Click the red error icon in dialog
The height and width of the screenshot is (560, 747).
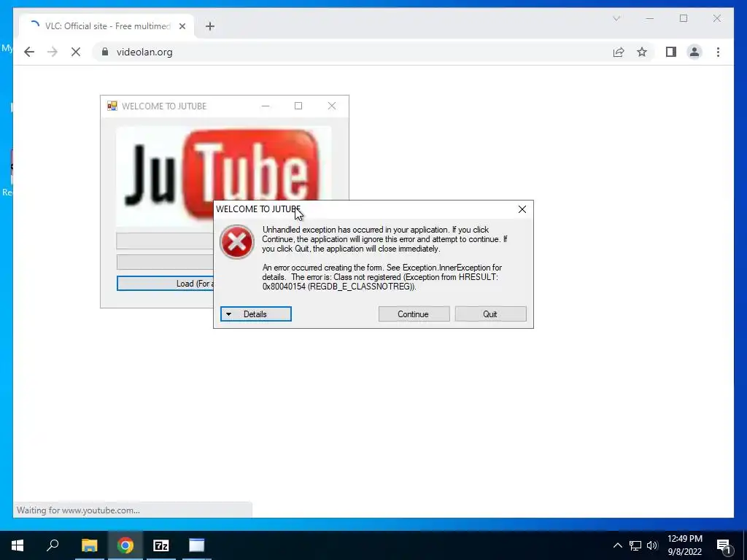tap(237, 242)
